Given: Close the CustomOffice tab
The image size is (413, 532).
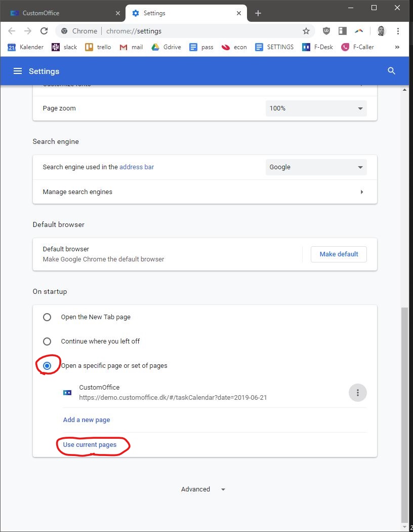Looking at the screenshot, I should coord(118,13).
